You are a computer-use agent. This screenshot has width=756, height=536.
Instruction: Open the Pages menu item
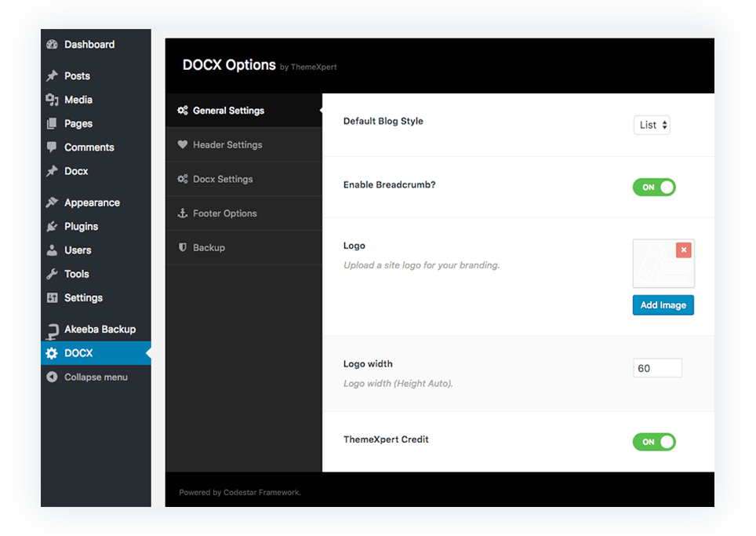(x=96, y=123)
